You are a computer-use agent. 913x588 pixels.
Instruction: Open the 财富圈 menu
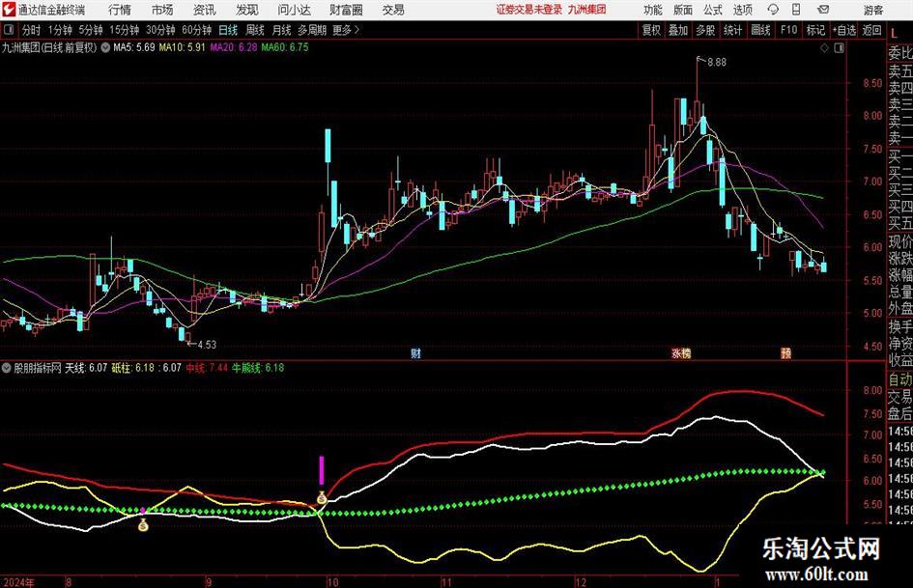click(346, 10)
